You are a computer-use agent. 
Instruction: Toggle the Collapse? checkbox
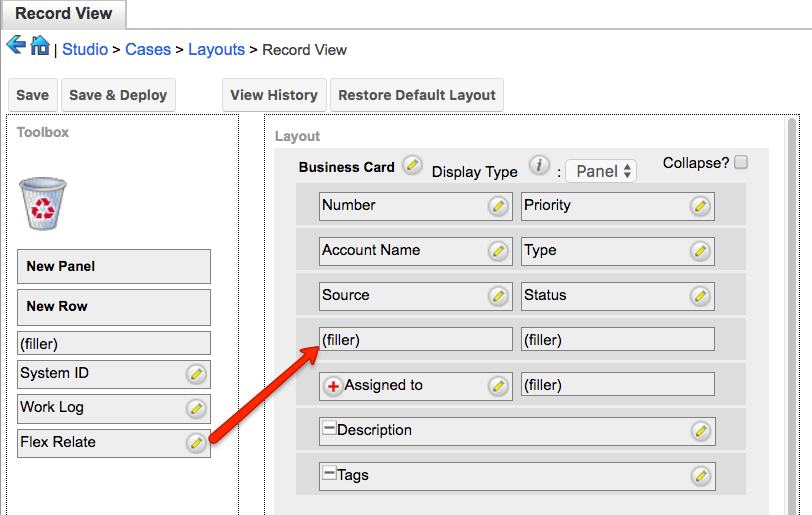click(x=741, y=162)
